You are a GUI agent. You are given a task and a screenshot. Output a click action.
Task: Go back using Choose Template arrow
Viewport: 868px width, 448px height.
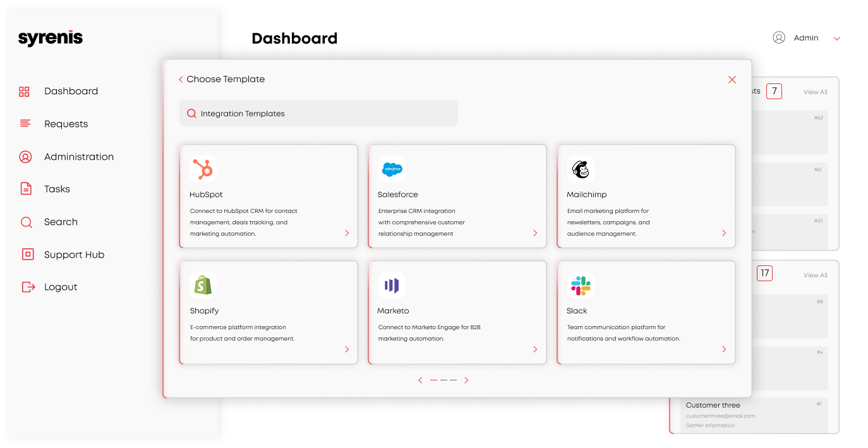[x=181, y=80]
